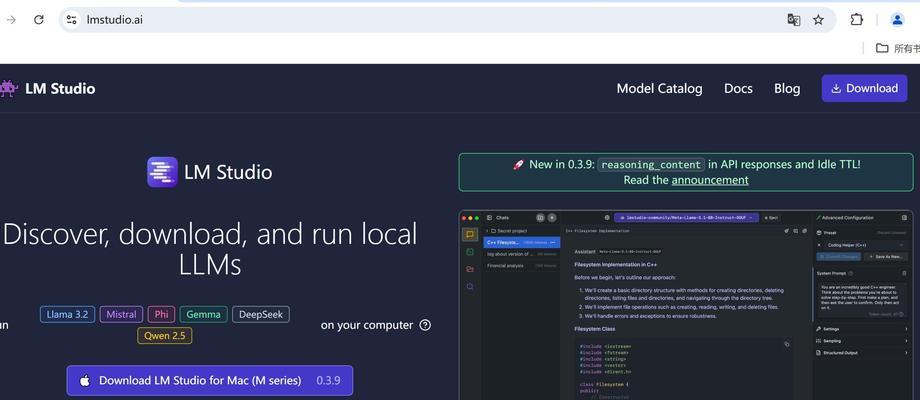This screenshot has width=920, height=400.
Task: Select the Mistral model tag
Action: (x=121, y=314)
